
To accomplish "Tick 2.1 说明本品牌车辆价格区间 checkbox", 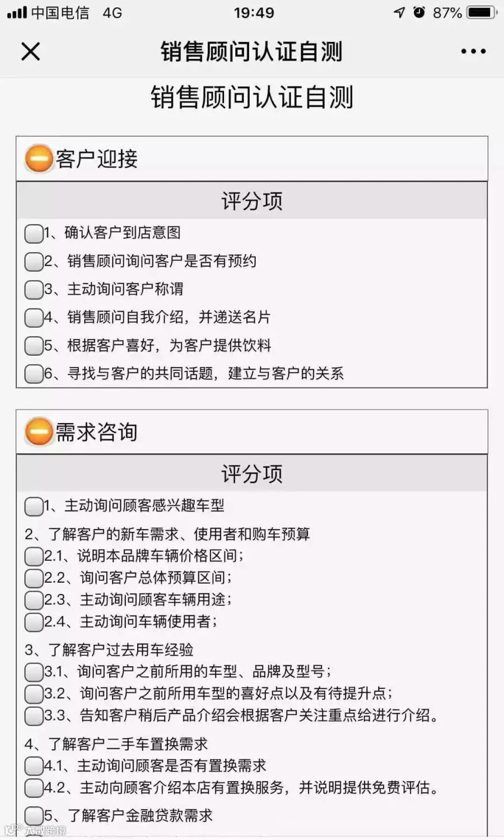I will 34,556.
